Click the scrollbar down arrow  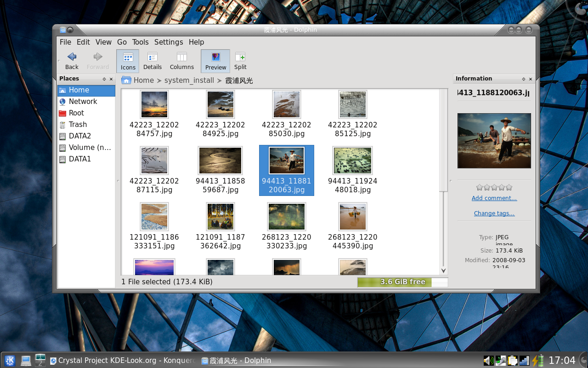point(443,270)
